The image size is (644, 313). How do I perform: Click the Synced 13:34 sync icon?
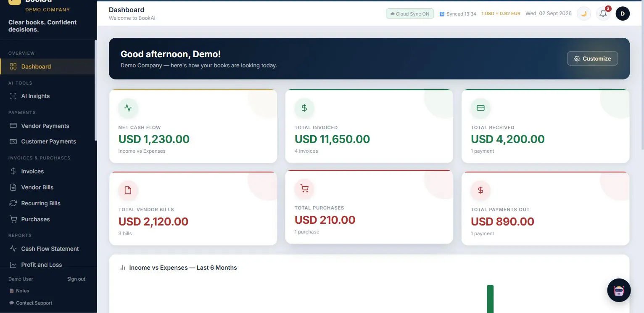click(x=442, y=14)
